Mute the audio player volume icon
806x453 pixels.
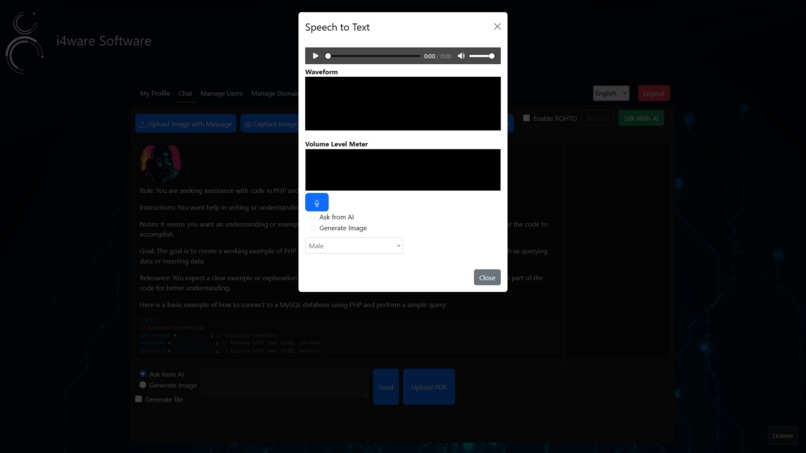(461, 56)
